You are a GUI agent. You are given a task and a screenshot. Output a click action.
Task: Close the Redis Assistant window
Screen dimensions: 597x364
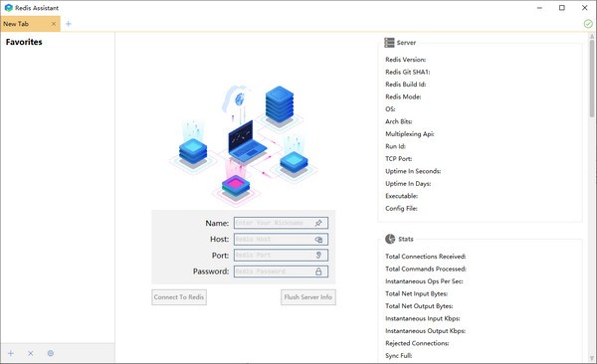[x=585, y=8]
